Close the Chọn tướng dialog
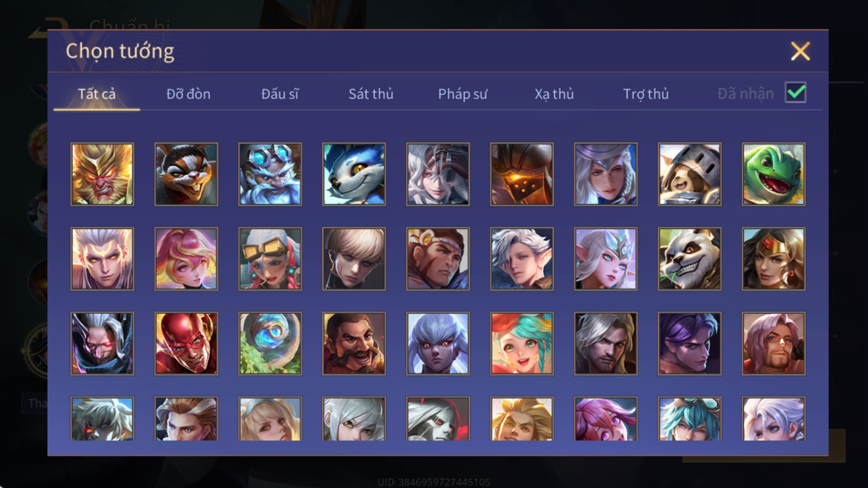The height and width of the screenshot is (488, 868). tap(800, 52)
